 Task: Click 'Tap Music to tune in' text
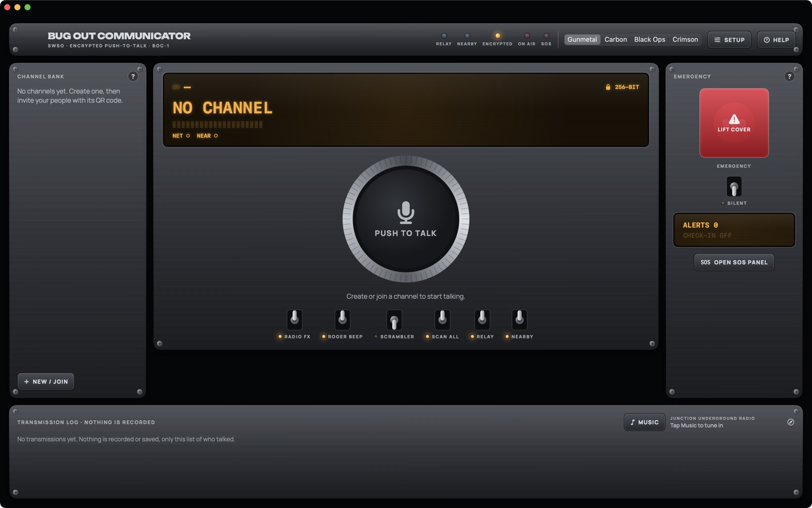[696, 426]
